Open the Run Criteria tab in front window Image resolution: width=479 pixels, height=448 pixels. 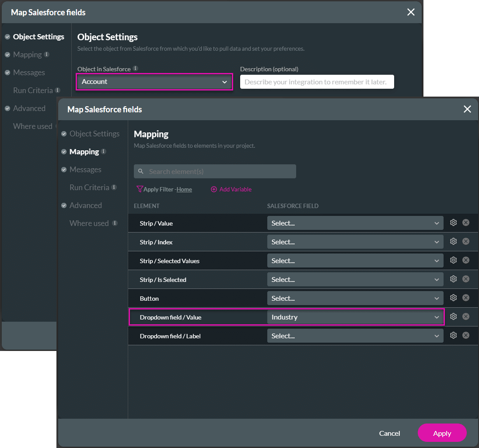[89, 188]
